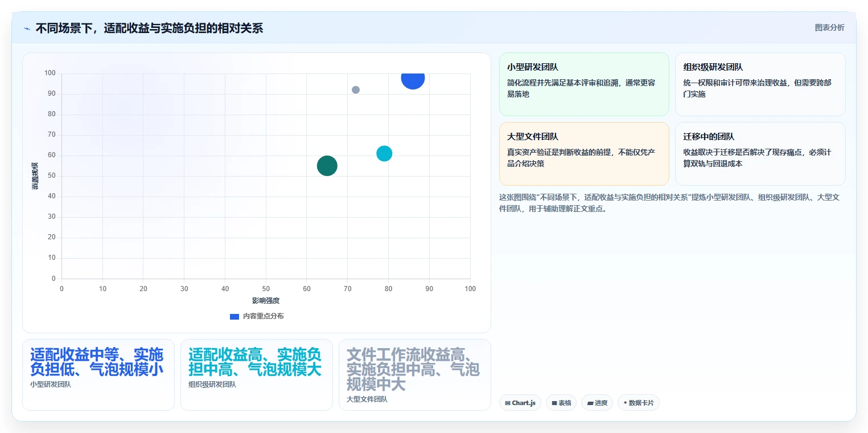Click the 覆盖规模 y-axis title
Image resolution: width=868 pixels, height=433 pixels.
point(35,176)
